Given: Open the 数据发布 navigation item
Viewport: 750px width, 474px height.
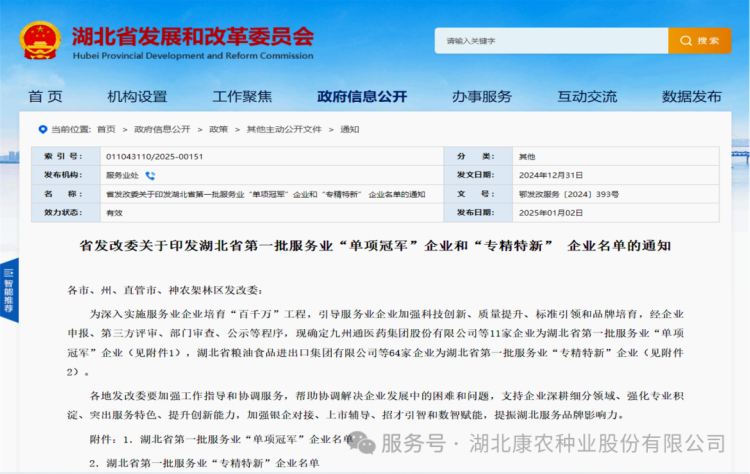Looking at the screenshot, I should pyautogui.click(x=691, y=97).
